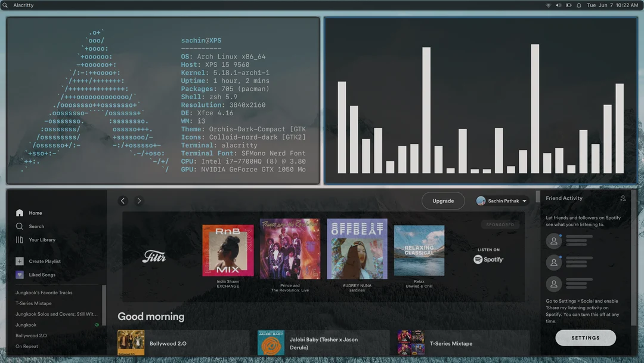Click the notification bell in the menu bar
Screen dimensions: 644x363
click(579, 5)
